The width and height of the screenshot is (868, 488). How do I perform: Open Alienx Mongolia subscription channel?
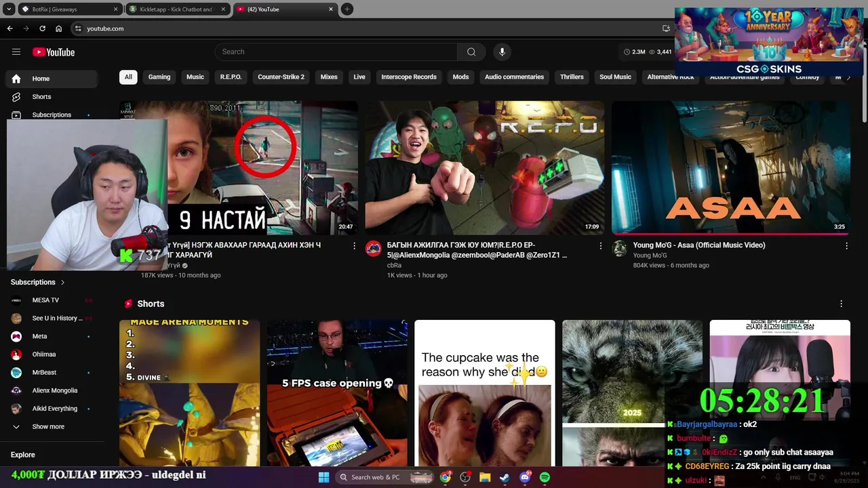click(52, 390)
